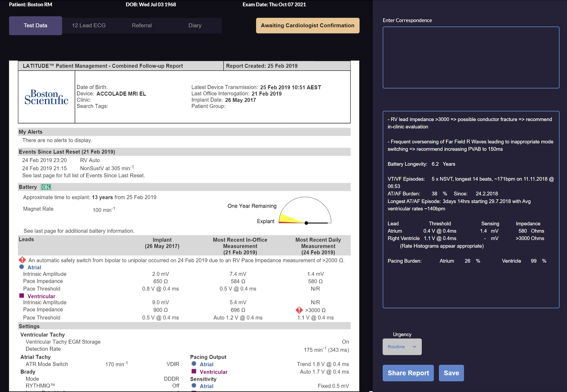The image size is (567, 392).
Task: Click the Detection Rate '175 min' value
Action: click(x=326, y=350)
